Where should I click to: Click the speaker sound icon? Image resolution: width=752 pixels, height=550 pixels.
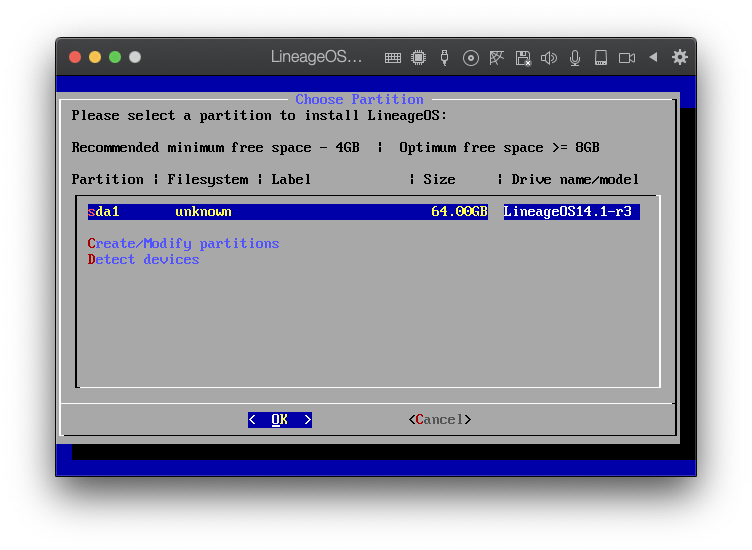pos(549,58)
